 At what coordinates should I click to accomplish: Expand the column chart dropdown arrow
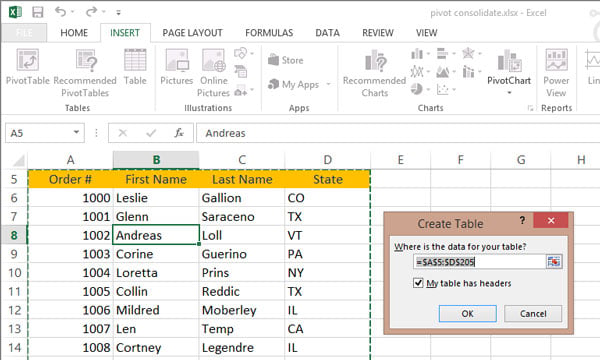pos(429,54)
